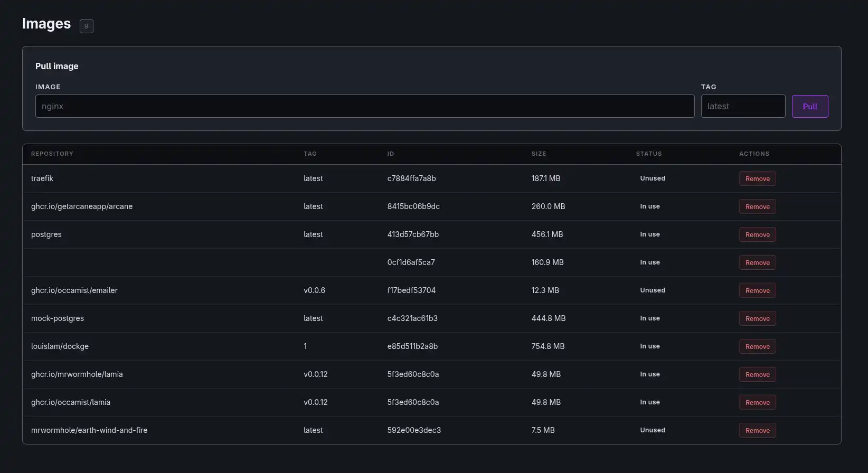868x473 pixels.
Task: Remove the traefik image
Action: (757, 178)
